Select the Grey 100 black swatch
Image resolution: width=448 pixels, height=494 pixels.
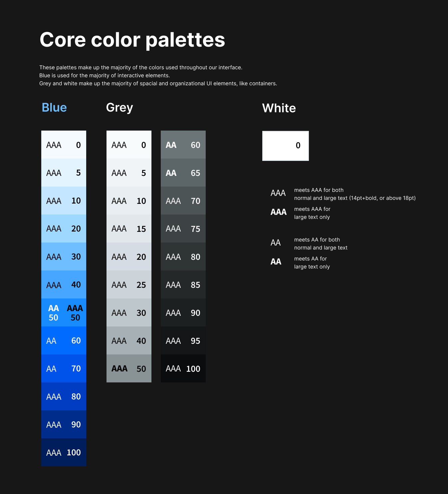[x=183, y=368]
